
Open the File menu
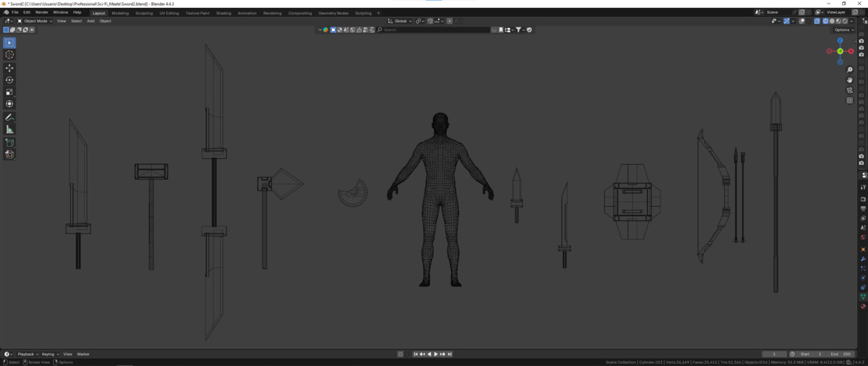coord(15,12)
